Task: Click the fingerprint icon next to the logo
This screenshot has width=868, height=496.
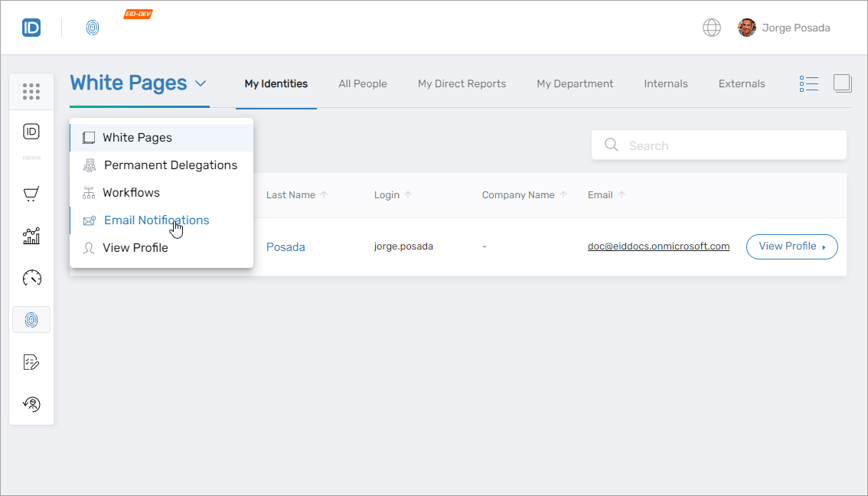Action: (x=93, y=27)
